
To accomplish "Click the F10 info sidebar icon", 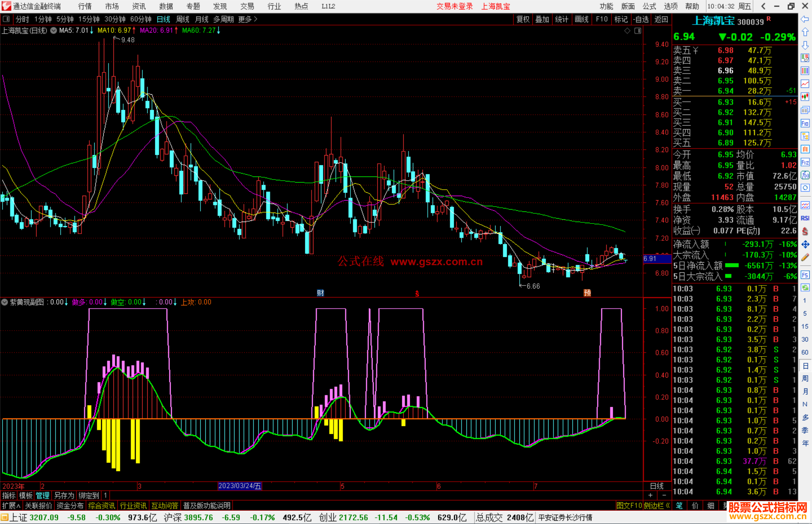I will [x=805, y=123].
